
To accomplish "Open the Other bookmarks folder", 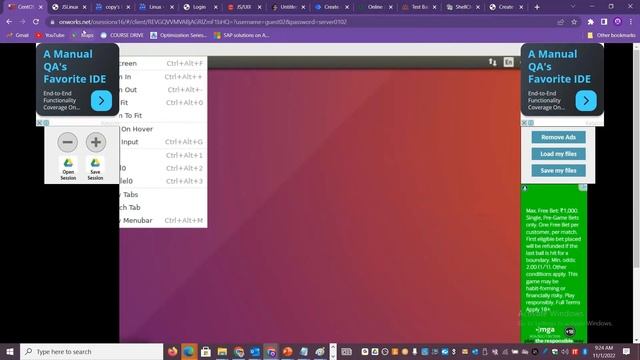I will pos(611,36).
